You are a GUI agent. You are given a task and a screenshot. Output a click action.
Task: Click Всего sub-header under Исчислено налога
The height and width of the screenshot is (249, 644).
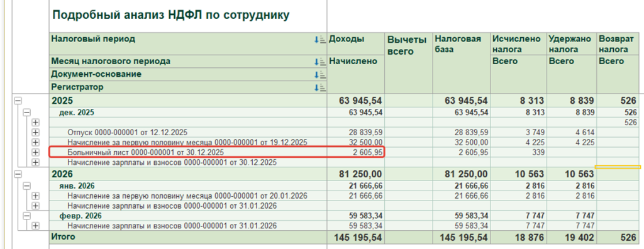[505, 61]
